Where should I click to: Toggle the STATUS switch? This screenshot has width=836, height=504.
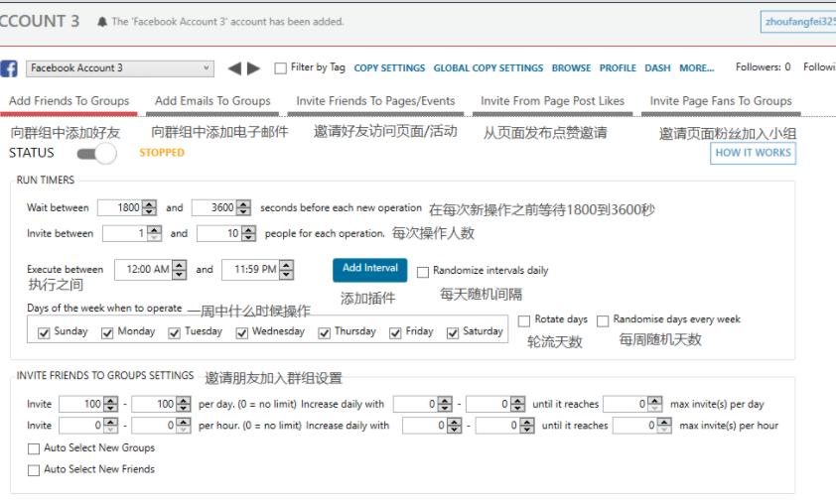tap(96, 154)
